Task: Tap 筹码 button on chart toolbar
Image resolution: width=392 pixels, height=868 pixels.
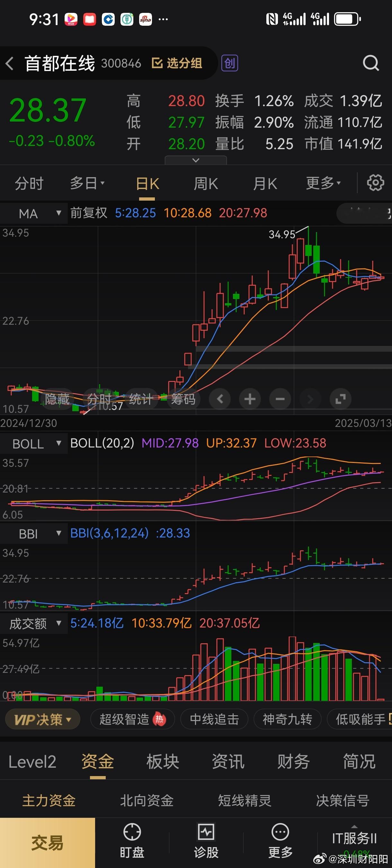Action: (x=183, y=399)
